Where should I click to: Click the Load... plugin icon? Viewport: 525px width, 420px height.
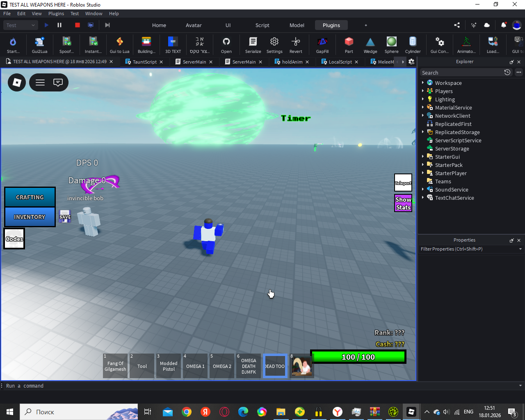(493, 45)
